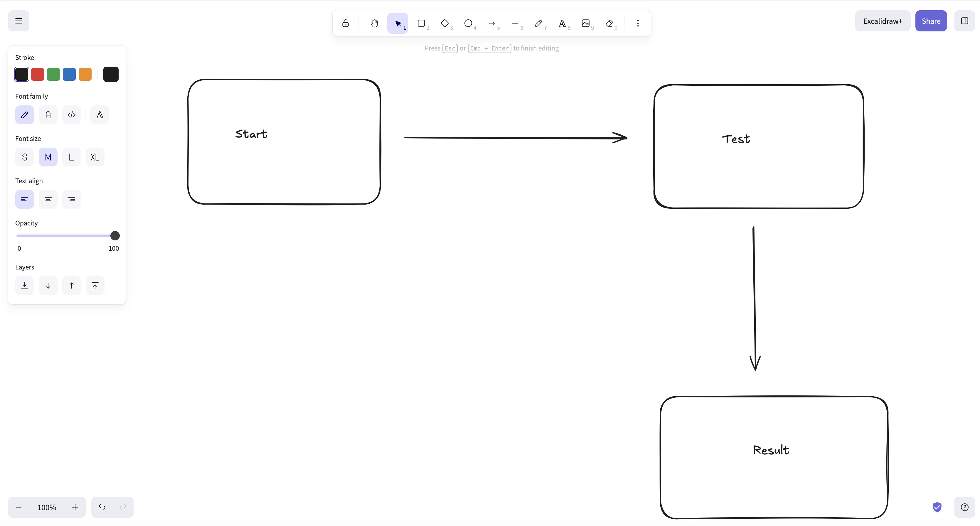Open the custom stroke color picker

(x=111, y=74)
